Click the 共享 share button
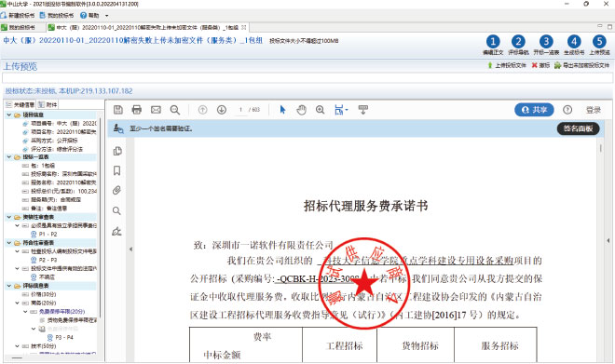 point(534,110)
